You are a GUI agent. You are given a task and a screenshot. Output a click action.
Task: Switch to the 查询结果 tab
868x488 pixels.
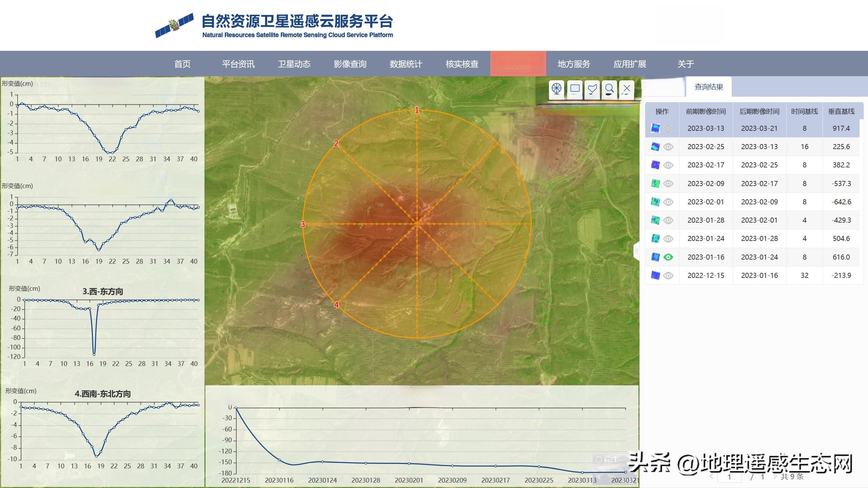click(x=709, y=87)
